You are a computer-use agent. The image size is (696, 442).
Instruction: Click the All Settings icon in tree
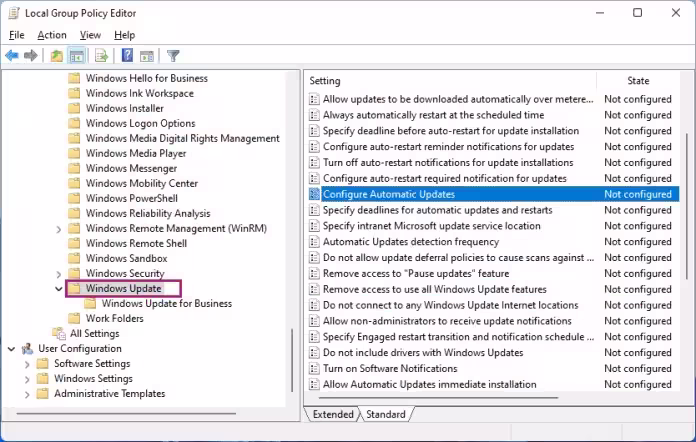click(x=59, y=333)
